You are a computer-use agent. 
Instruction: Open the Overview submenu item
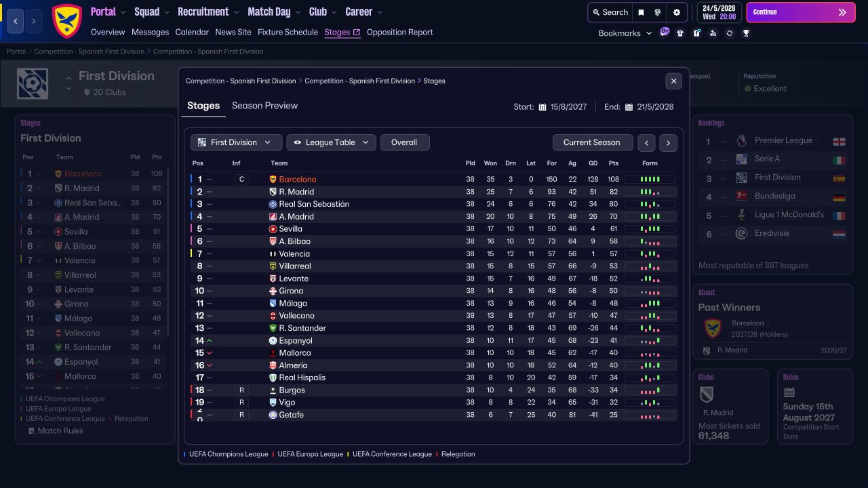108,32
